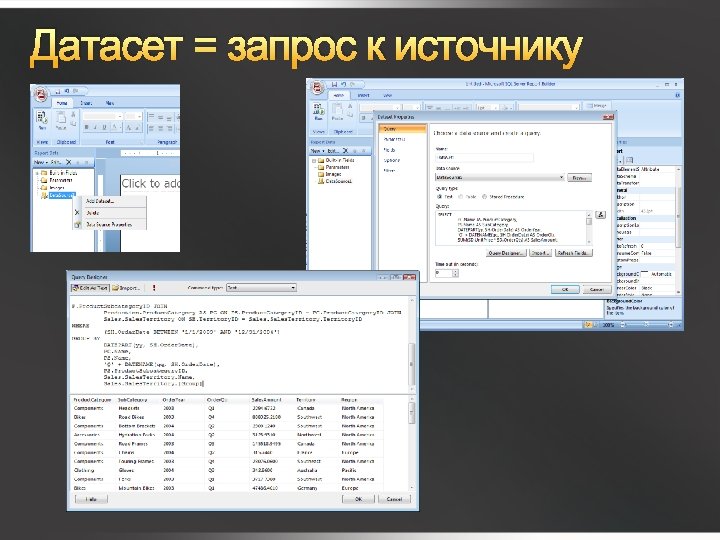Image resolution: width=720 pixels, height=540 pixels.
Task: Click Help in Query Designer window
Action: click(x=91, y=499)
